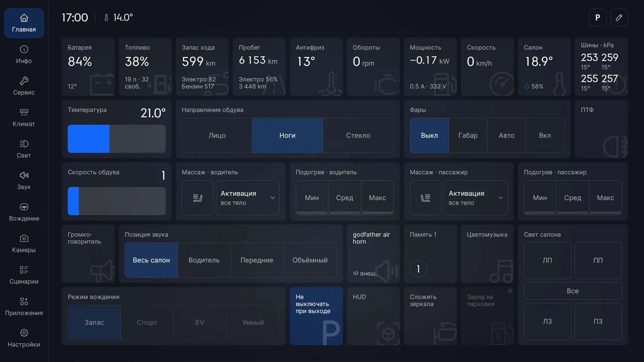Select Объёмный sound position

[x=310, y=260]
